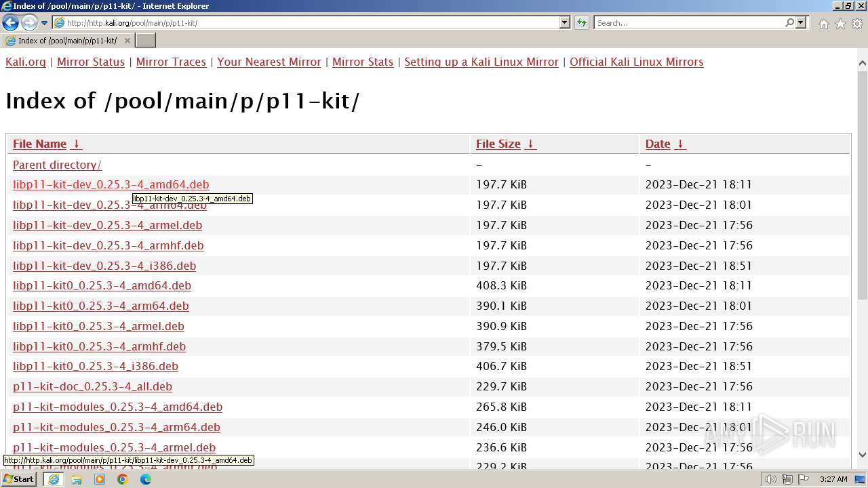The image size is (868, 488).
Task: Download p11-kit-doc_0.25.3-4_all.deb
Action: (x=92, y=386)
